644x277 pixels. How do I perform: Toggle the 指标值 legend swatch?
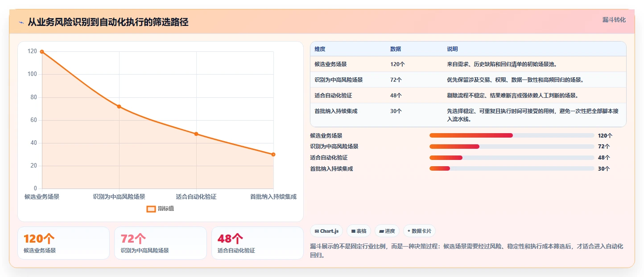(x=151, y=209)
